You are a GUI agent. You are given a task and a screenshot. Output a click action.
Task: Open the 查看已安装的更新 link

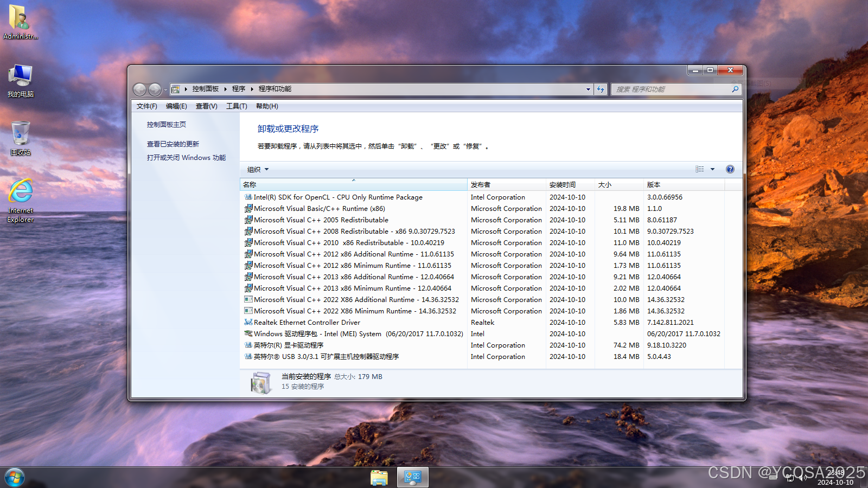pos(173,144)
